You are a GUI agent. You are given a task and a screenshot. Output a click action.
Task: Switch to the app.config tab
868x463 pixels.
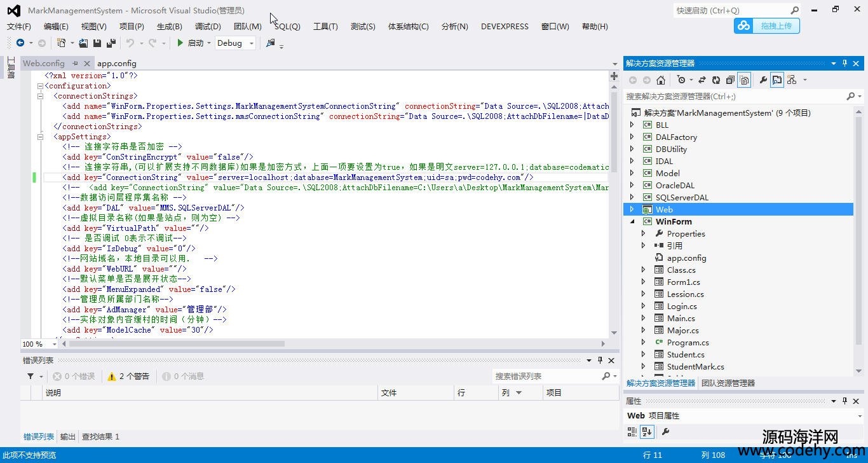(x=116, y=64)
